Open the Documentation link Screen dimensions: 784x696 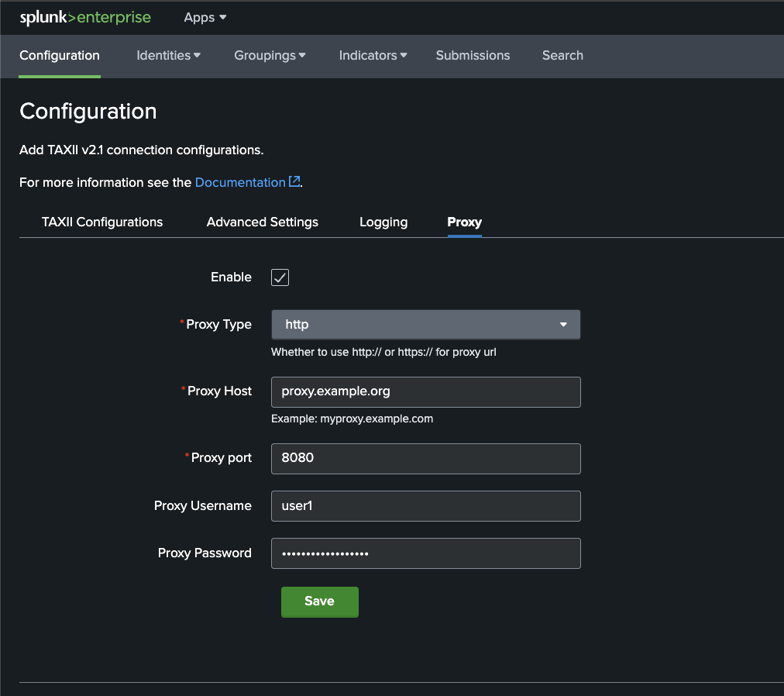point(239,181)
